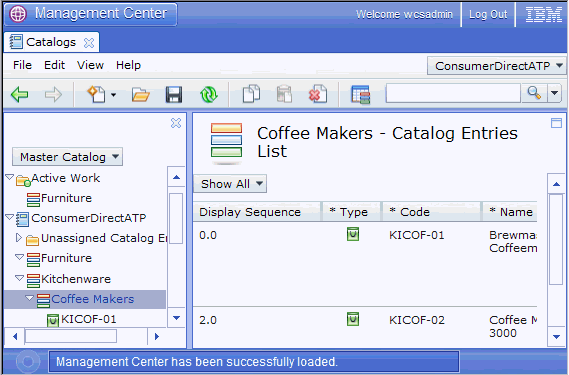
Task: Click the green Refresh icon
Action: tap(209, 95)
